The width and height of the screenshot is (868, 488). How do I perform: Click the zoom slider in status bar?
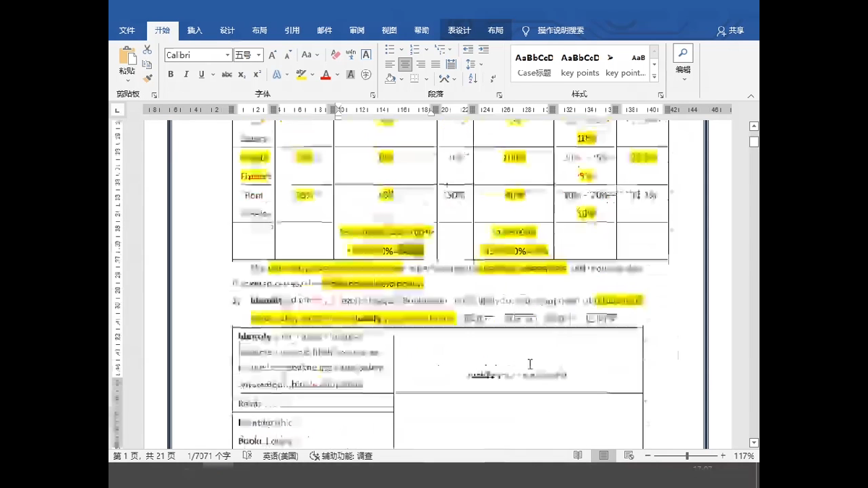(686, 456)
